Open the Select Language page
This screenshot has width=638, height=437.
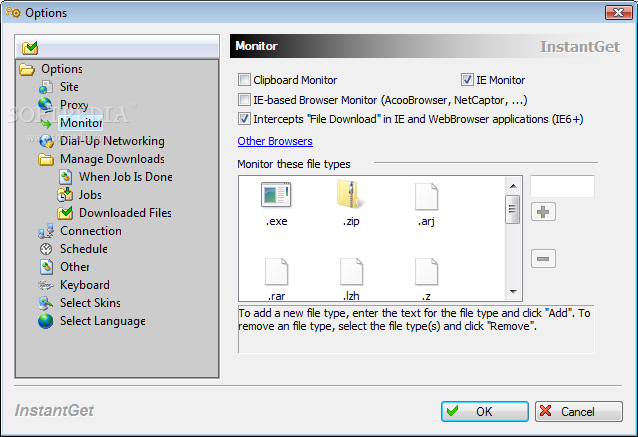(103, 321)
